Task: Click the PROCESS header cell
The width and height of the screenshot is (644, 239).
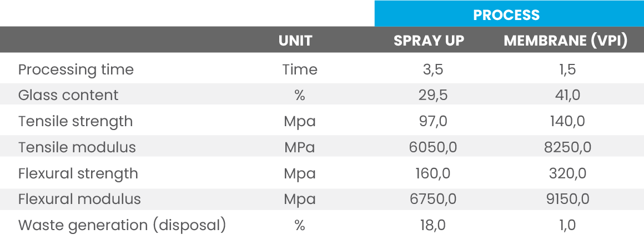Action: 506,14
